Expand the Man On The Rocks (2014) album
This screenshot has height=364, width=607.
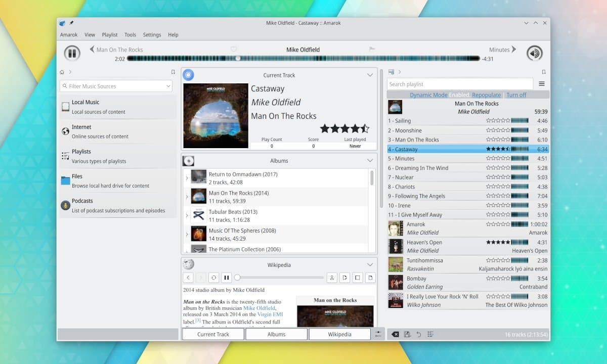[187, 197]
